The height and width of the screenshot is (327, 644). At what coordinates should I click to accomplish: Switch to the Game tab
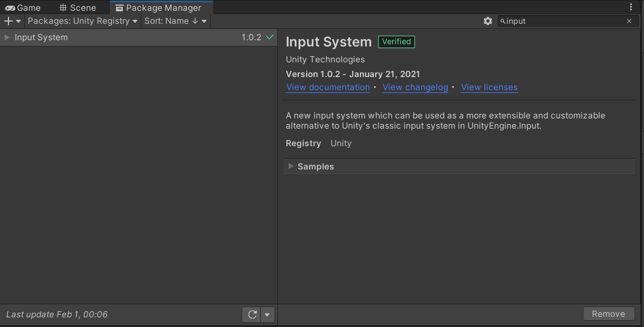tap(23, 8)
